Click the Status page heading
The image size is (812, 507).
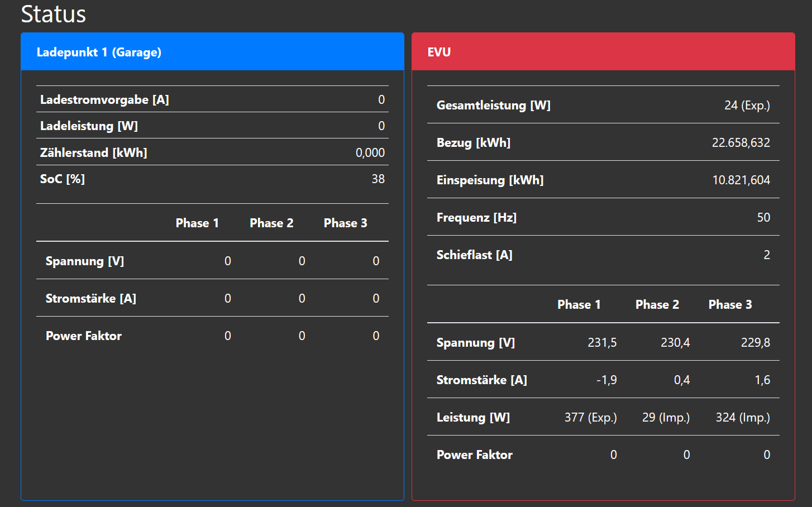(x=54, y=14)
